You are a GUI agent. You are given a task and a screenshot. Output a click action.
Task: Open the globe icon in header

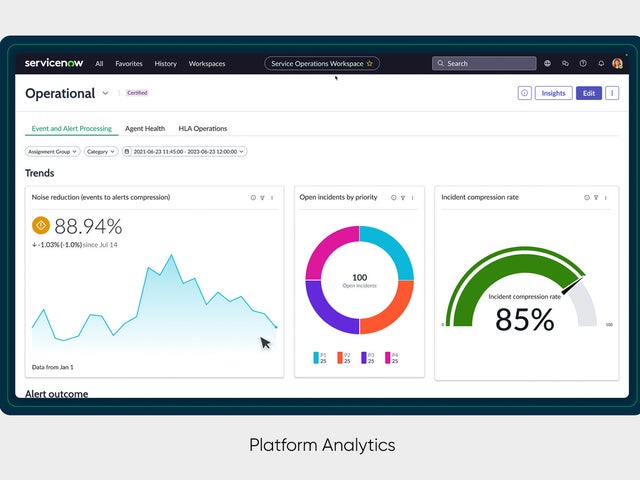pos(547,63)
